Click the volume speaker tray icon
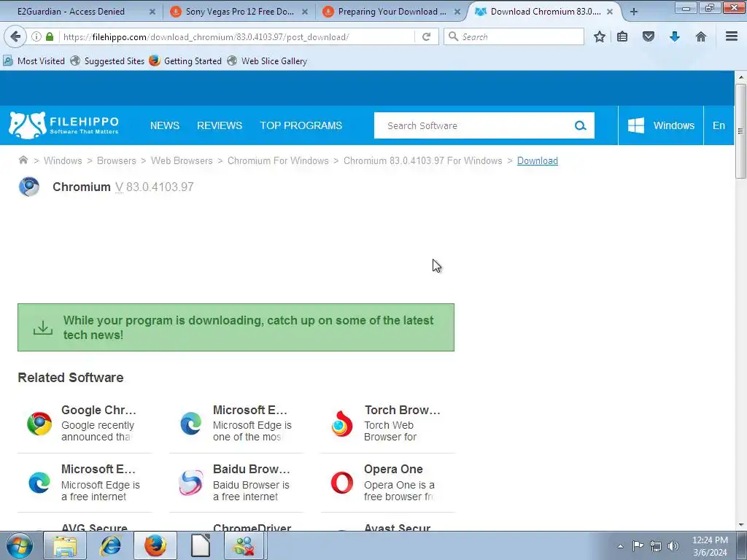Viewport: 747px width, 560px height. [673, 546]
